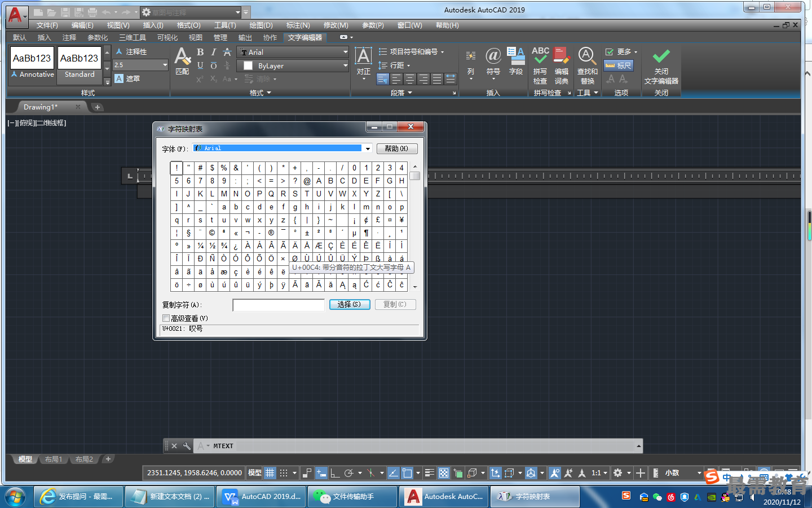Click the transparency icon in status bar
This screenshot has height=508, width=812.
point(444,473)
